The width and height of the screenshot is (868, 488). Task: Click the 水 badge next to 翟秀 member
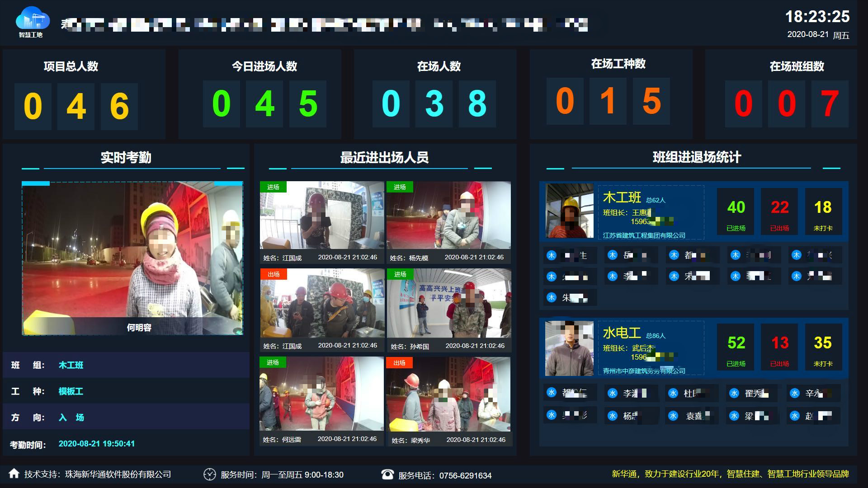pos(734,393)
